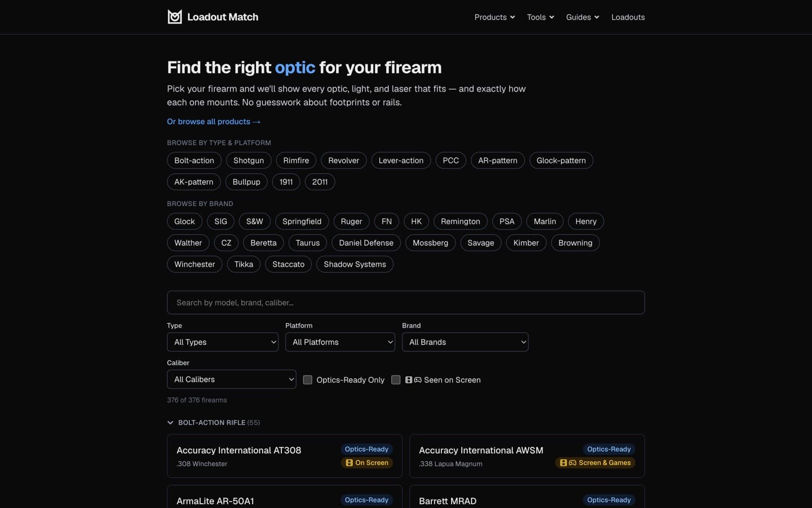
Task: Browse the Winchester brand chip
Action: [x=195, y=264]
